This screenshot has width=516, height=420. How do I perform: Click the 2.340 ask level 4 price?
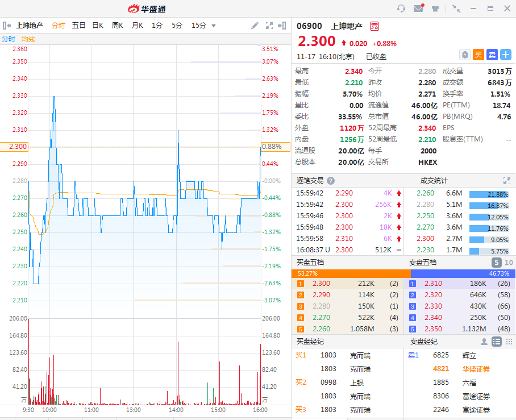tap(433, 318)
